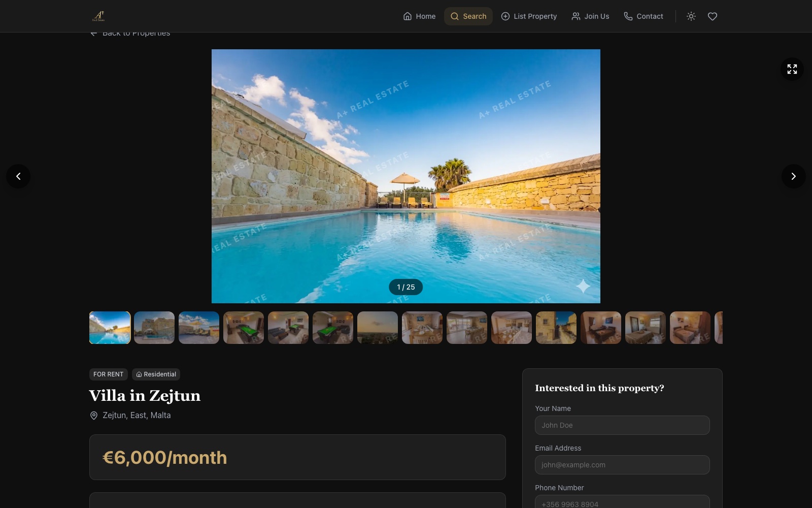Click the A+ Real Estate logo
This screenshot has width=812, height=508.
(x=98, y=16)
